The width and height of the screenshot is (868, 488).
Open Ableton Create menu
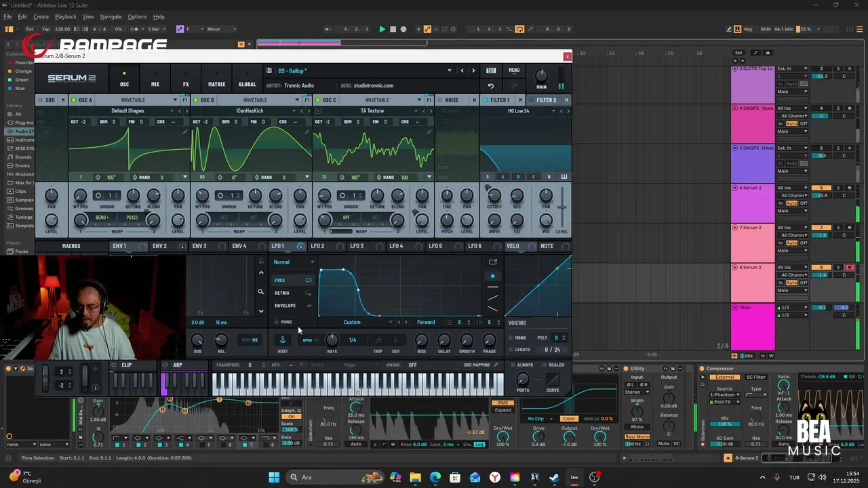pos(41,17)
